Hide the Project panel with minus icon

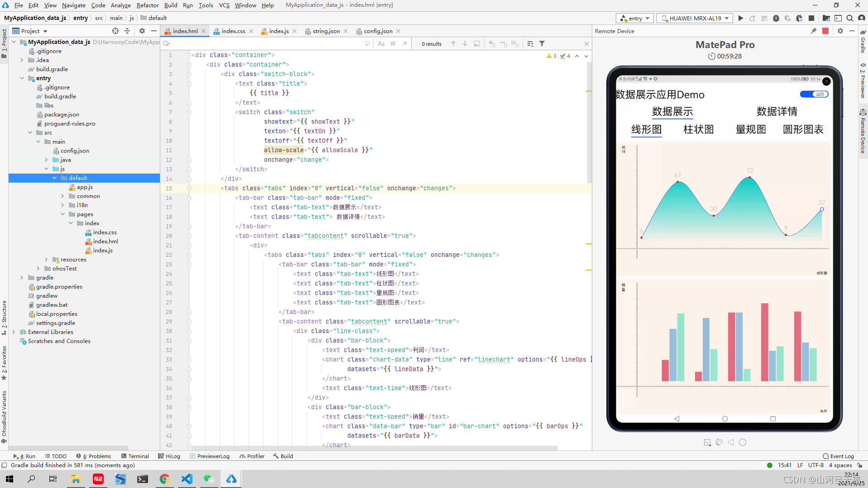click(154, 31)
